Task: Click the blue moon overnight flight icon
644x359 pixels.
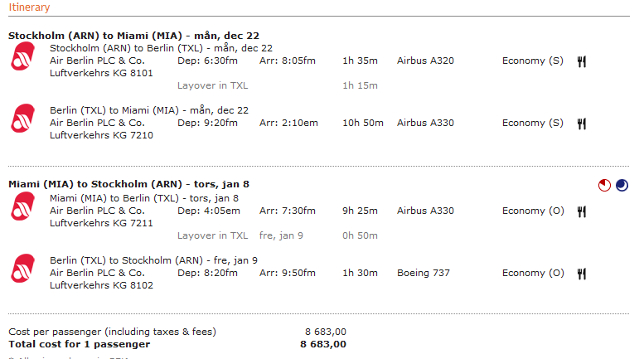Action: click(622, 185)
